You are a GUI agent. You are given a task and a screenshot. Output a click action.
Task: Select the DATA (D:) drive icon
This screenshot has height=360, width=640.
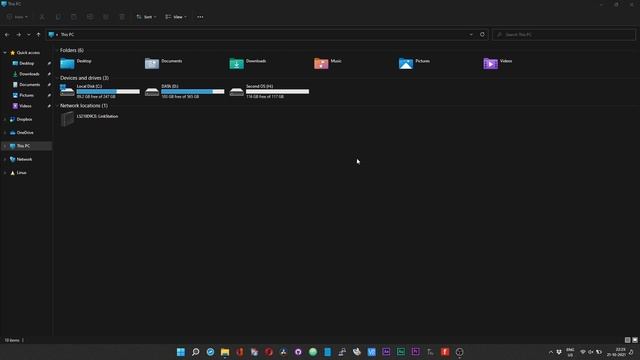[x=152, y=91]
